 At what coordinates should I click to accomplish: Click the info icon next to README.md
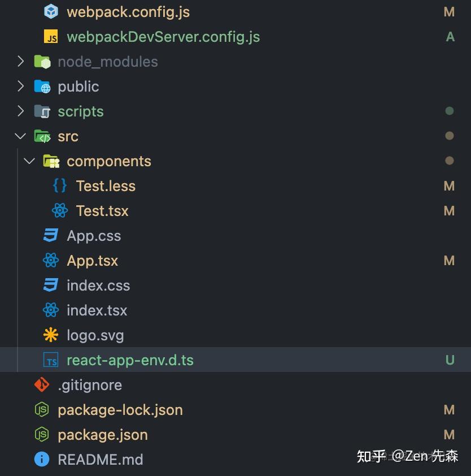[42, 459]
